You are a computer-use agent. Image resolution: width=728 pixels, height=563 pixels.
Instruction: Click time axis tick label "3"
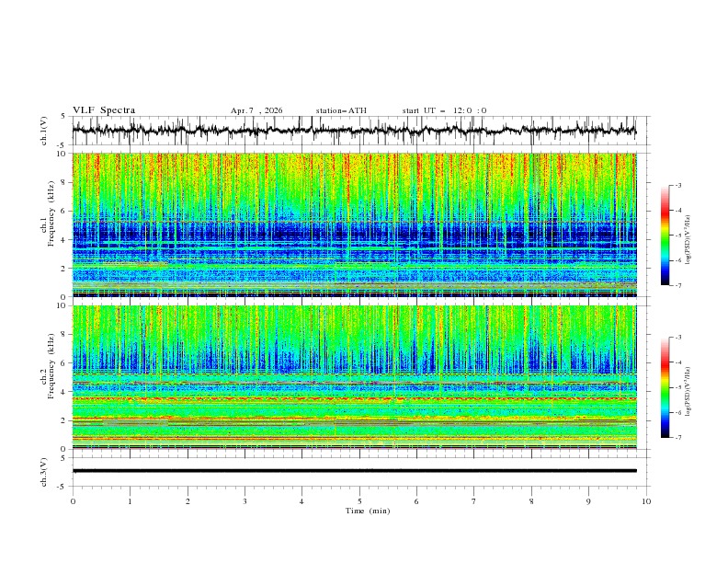tap(245, 501)
